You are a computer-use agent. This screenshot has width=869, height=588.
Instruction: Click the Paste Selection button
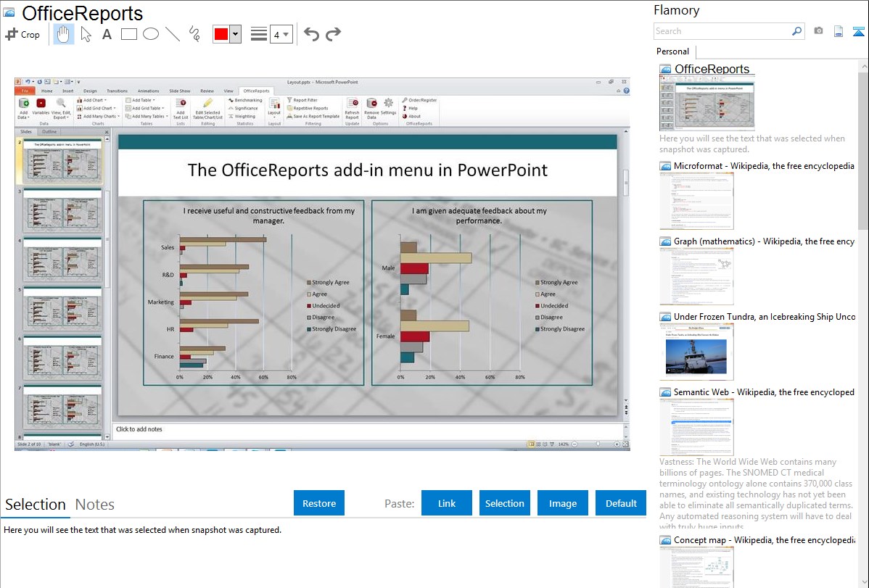pos(504,503)
